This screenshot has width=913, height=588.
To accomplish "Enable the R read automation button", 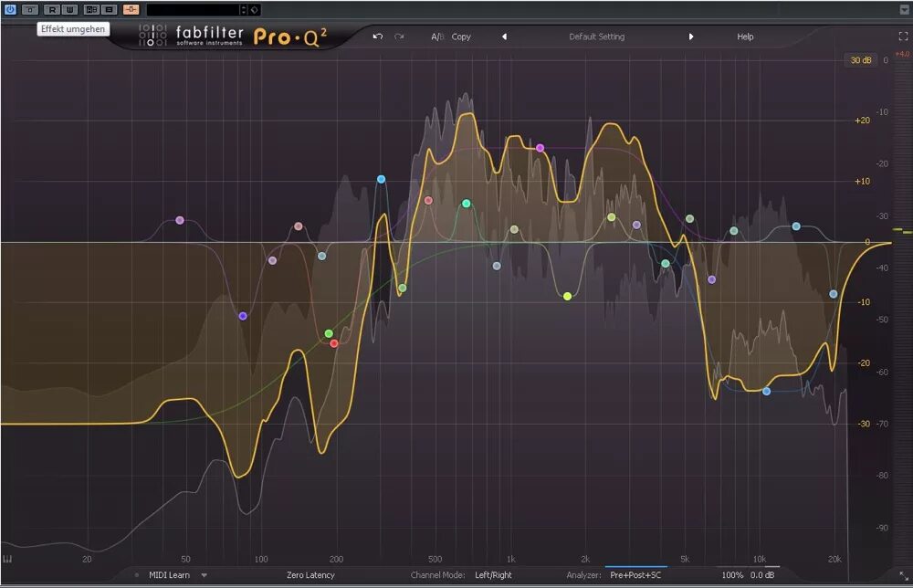I will [52, 9].
